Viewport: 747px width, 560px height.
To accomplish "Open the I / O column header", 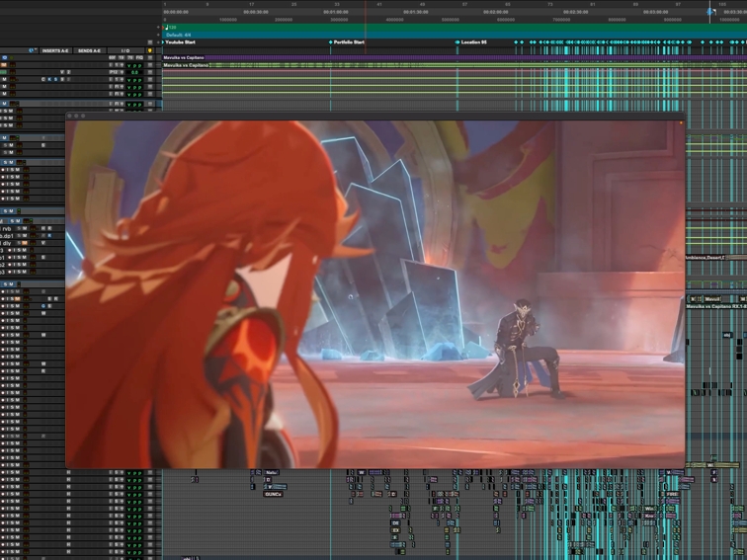I will coord(125,50).
